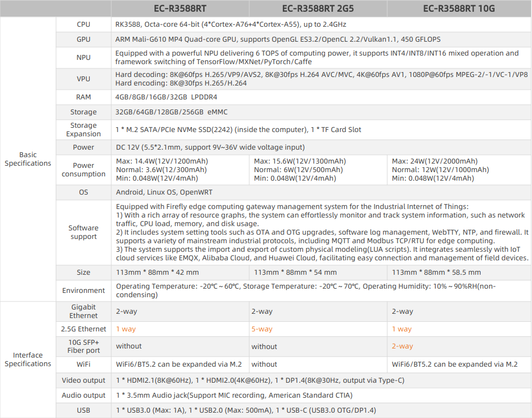This screenshot has height=418, width=532.
Task: Click the Max: 24W power consumption cell
Action: click(x=441, y=169)
